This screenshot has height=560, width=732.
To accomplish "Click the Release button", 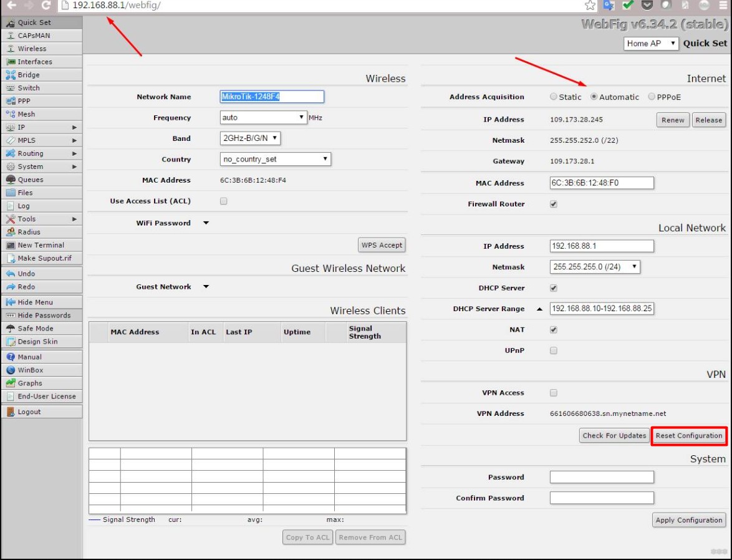I will pyautogui.click(x=709, y=120).
